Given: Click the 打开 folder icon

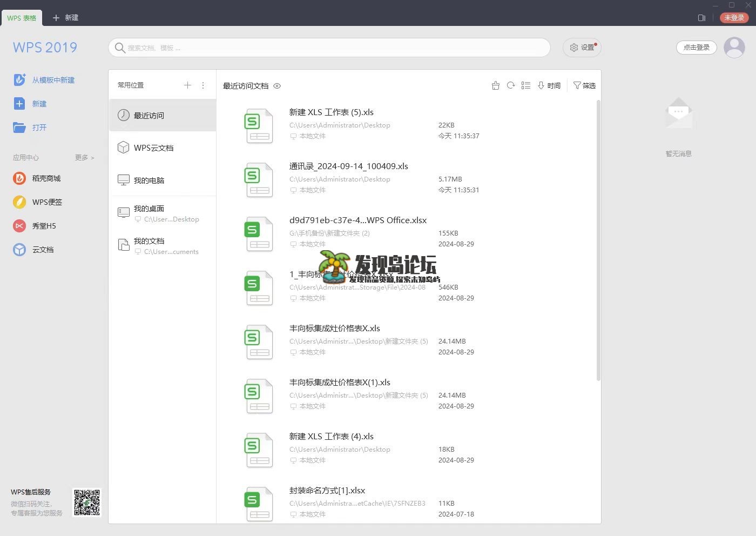Looking at the screenshot, I should tap(19, 128).
